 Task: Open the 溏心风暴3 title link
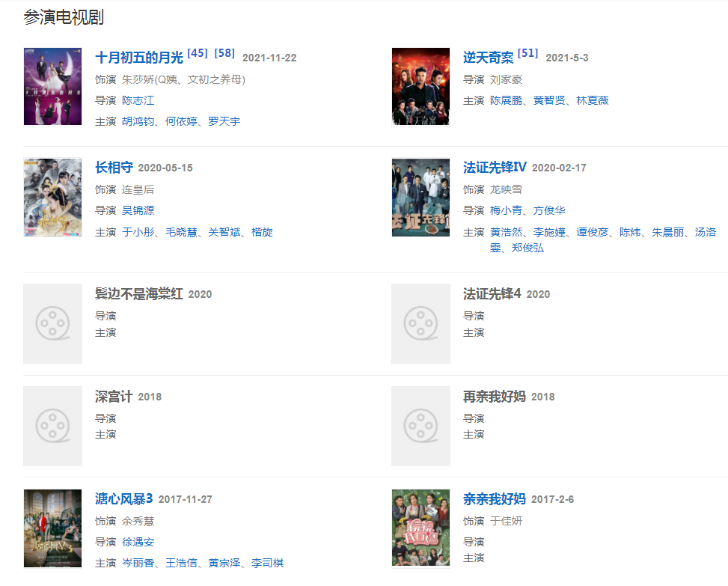(124, 499)
